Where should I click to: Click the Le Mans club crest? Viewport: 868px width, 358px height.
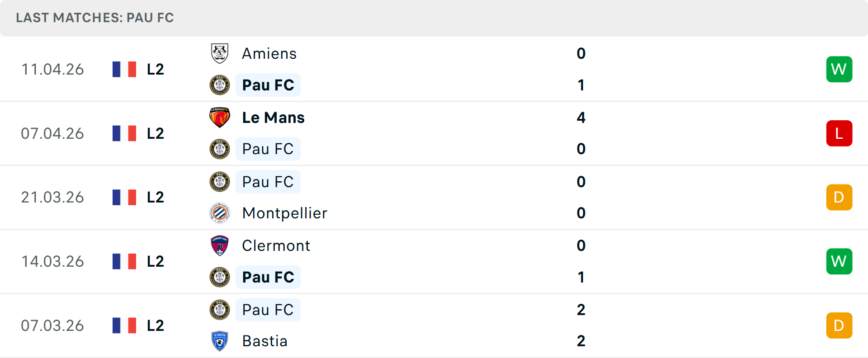[220, 118]
